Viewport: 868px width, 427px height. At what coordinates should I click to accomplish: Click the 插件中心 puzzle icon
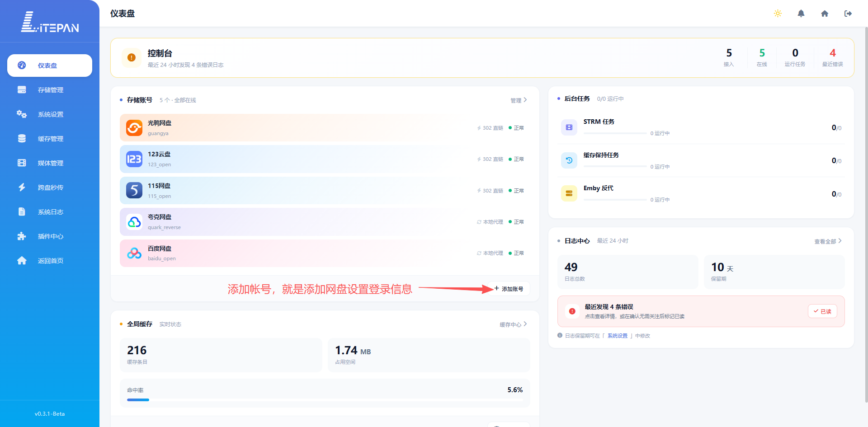coord(22,236)
